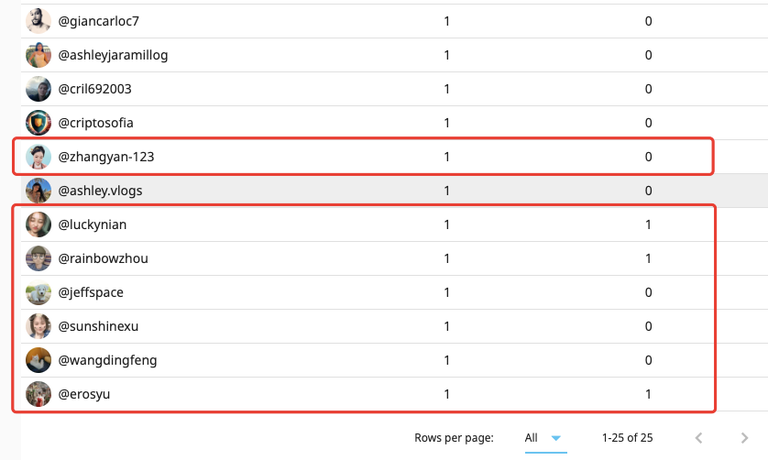This screenshot has width=768, height=460.
Task: Click the @rainbowzhou cartoon avatar
Action: (x=38, y=258)
